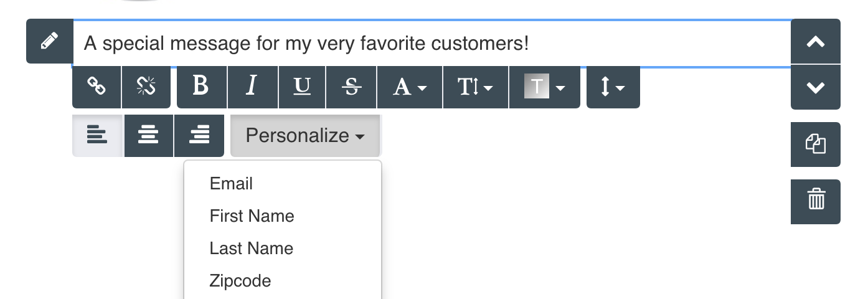Select First Name from the Personalize menu
Viewport: 868px width, 299px height.
252,216
